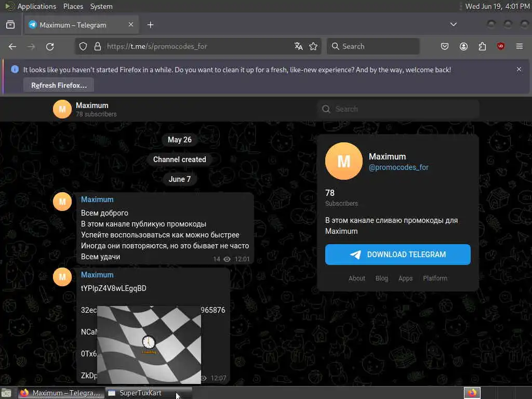532x399 pixels.
Task: Click the Refresh Firefox… button
Action: 59,85
